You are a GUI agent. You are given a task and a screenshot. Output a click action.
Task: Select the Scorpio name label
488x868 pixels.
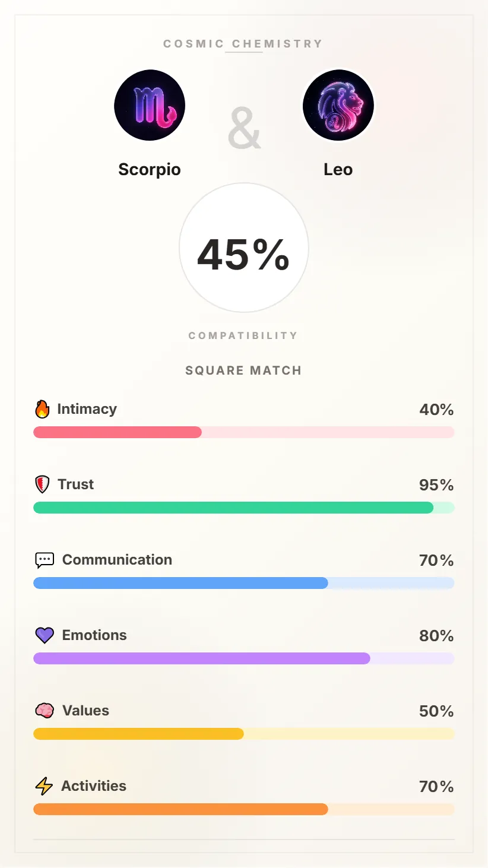149,169
